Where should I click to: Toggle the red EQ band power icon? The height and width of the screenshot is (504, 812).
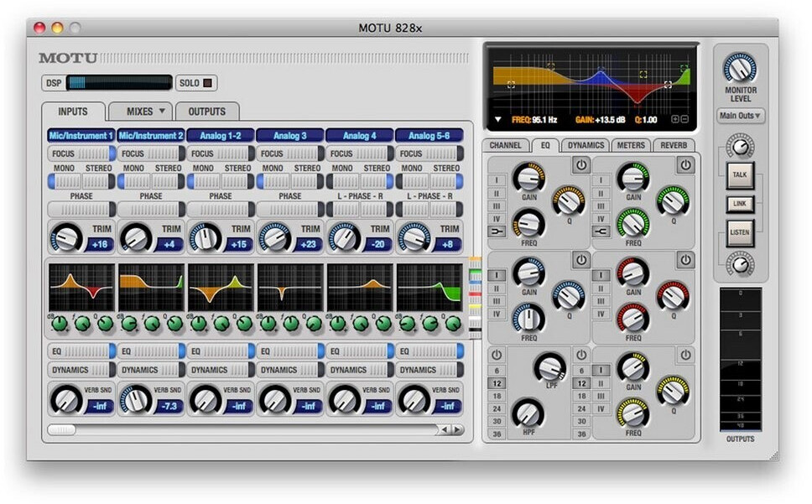click(x=685, y=260)
